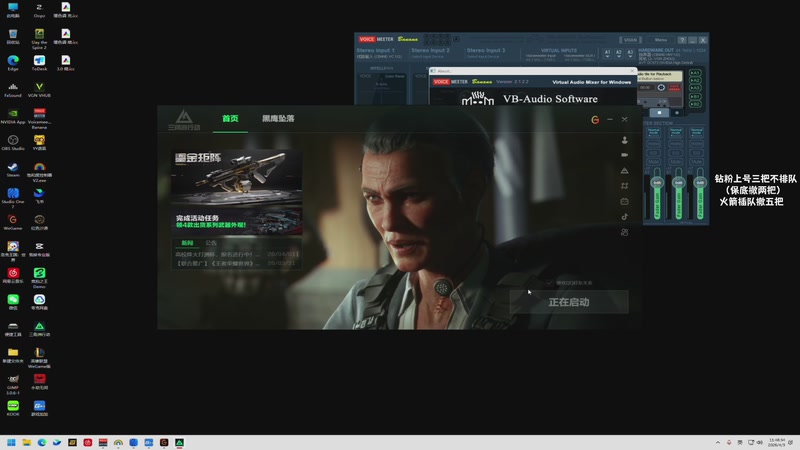Click the Voicemeeter help question mark icon
The height and width of the screenshot is (450, 800).
(x=682, y=40)
